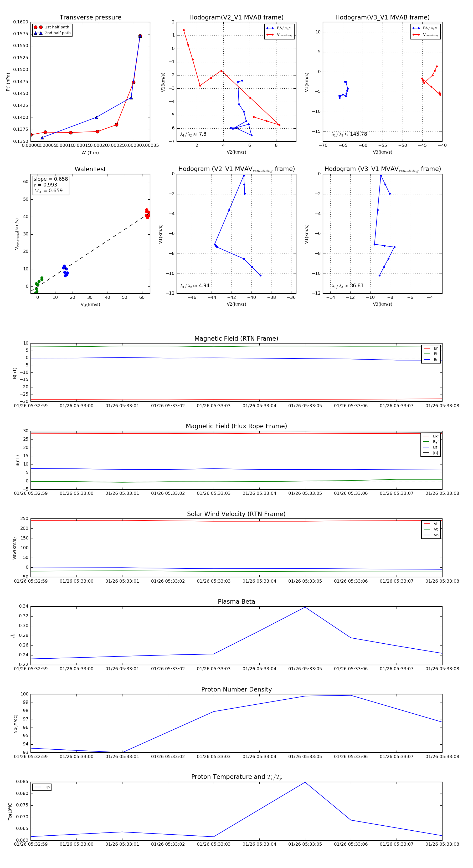Screen dimensions: 473x868
Task: Click the 'Proton Number Density' plot title
Action: (236, 689)
